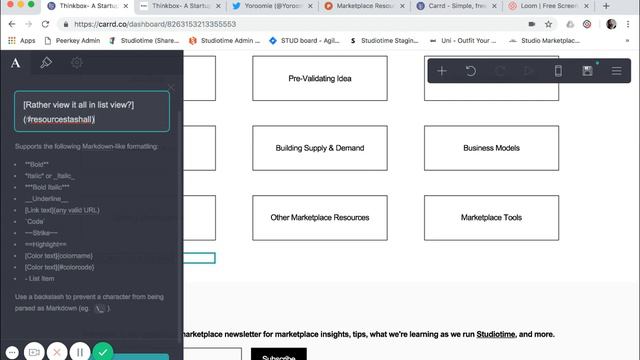The height and width of the screenshot is (360, 640).
Task: Open Loom recorder more options button
Action: coord(12,352)
